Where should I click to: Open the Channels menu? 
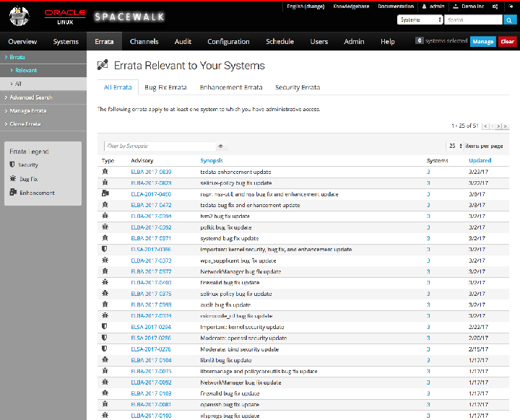tap(144, 41)
